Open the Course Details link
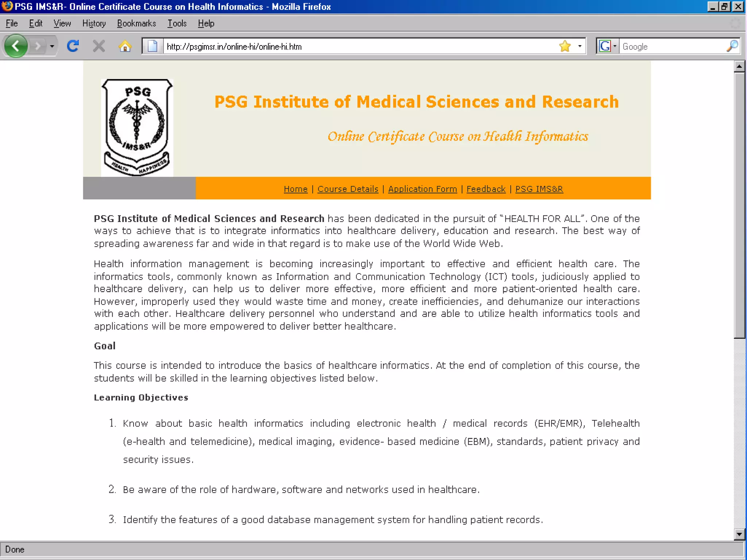 [x=348, y=189]
